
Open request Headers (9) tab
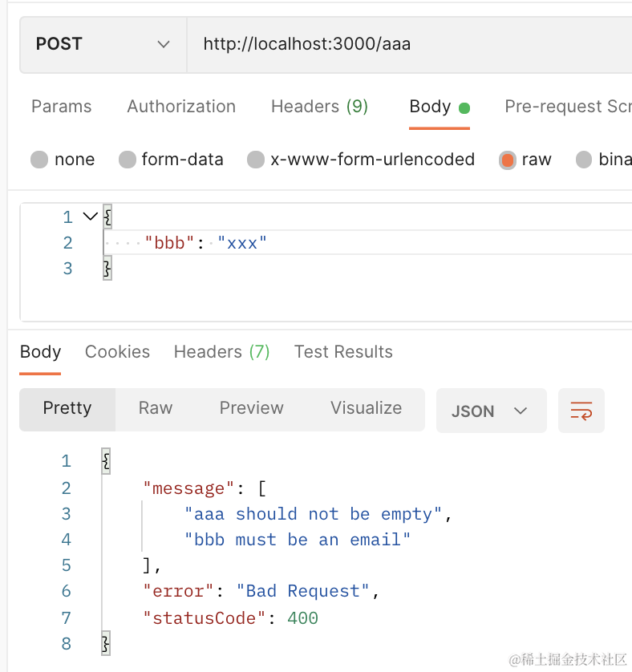coord(319,107)
